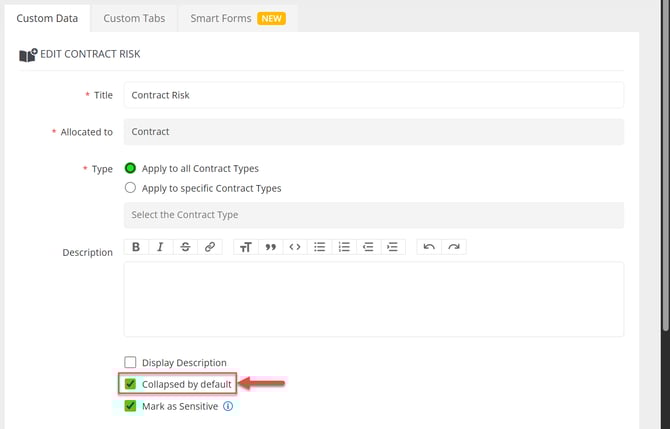Viewport: 670px width, 429px height.
Task: Apply italic formatting to description
Action: (x=160, y=247)
